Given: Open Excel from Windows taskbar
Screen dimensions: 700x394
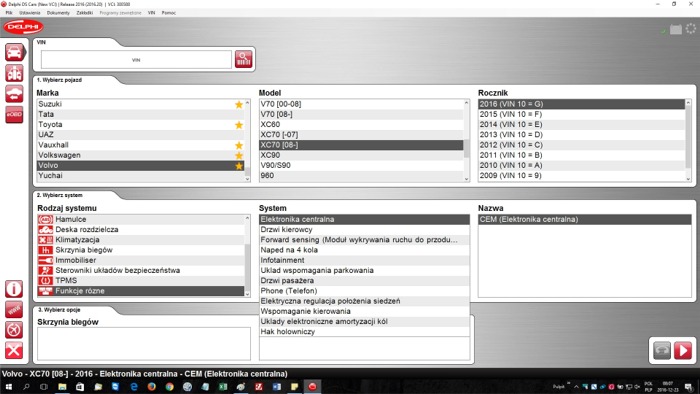Looking at the screenshot, I should tap(223, 387).
